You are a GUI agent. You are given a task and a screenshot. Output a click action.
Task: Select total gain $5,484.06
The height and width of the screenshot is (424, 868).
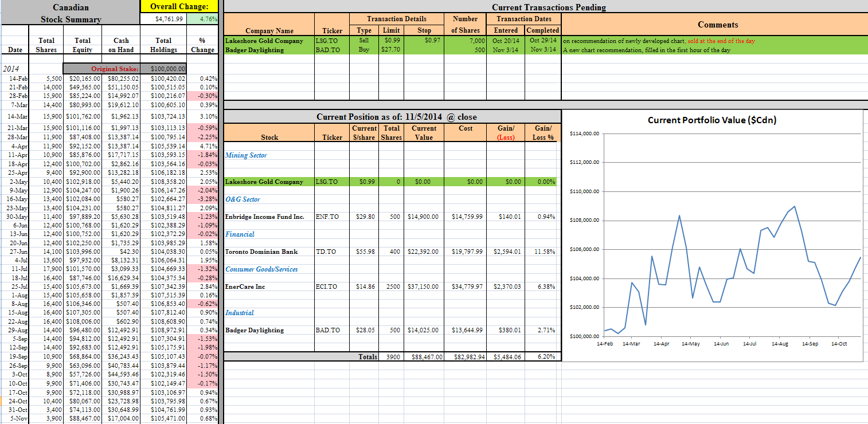click(x=506, y=356)
